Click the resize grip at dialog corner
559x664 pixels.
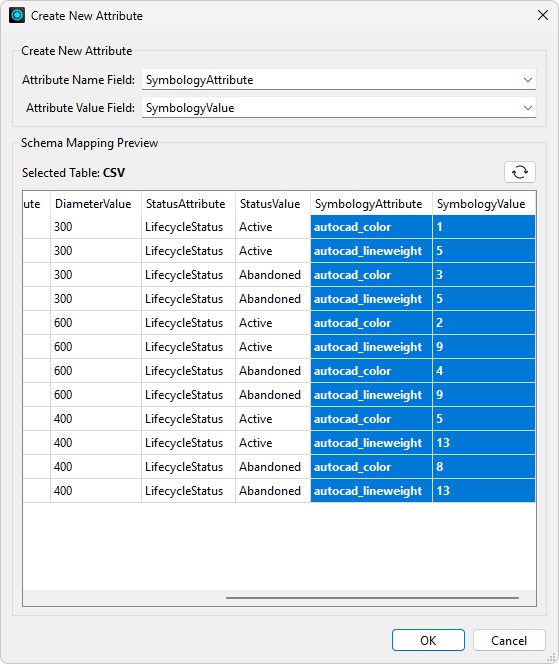[x=551, y=657]
